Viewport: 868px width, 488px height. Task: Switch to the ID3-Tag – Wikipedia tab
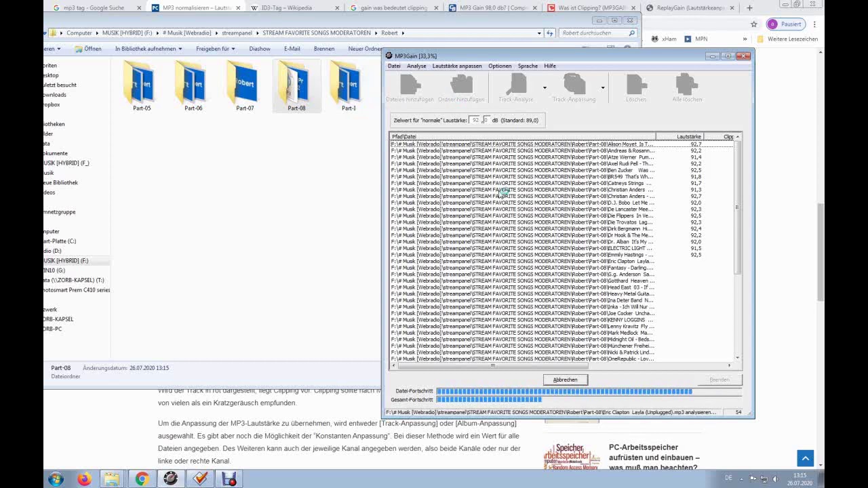(x=291, y=8)
